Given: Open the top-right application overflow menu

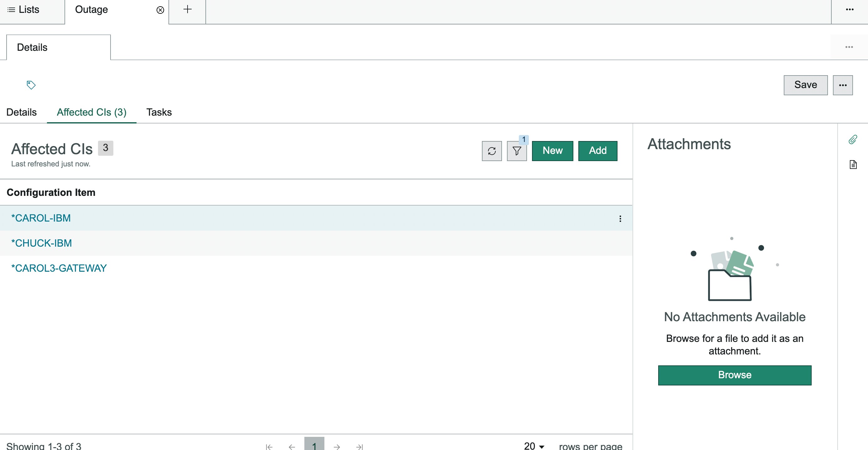Looking at the screenshot, I should click(x=850, y=9).
